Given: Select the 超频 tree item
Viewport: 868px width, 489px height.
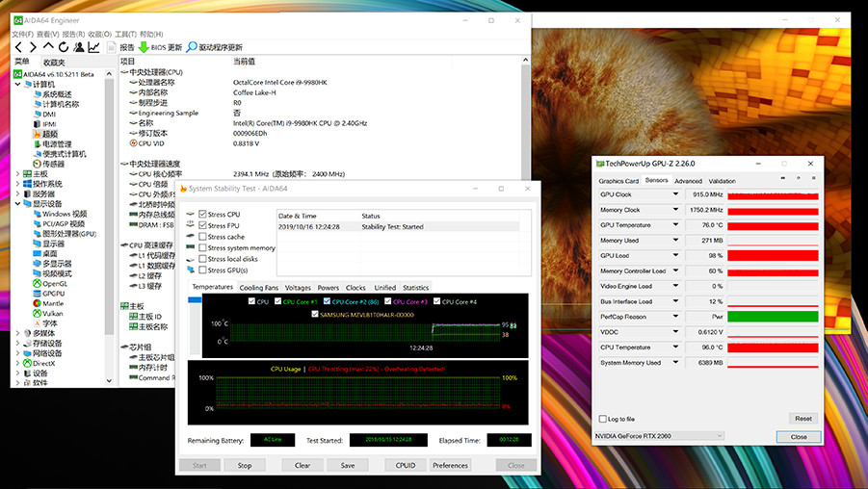Looking at the screenshot, I should click(50, 134).
